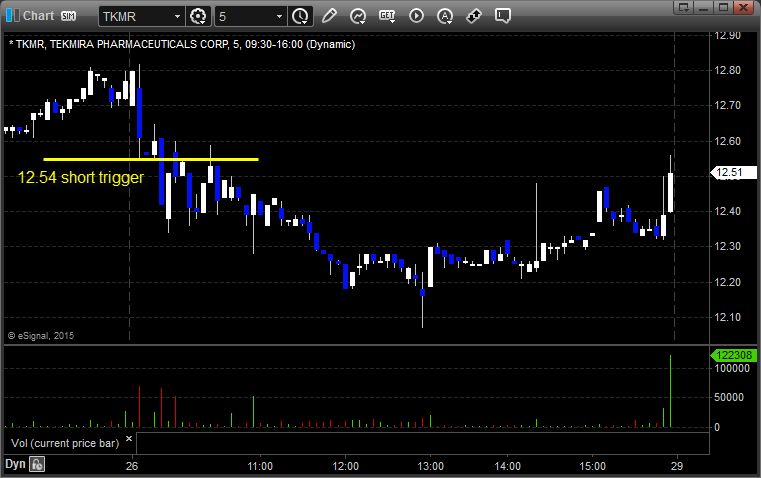Open the window options menu button
Image resolution: width=761 pixels, height=478 pixels.
684,7
